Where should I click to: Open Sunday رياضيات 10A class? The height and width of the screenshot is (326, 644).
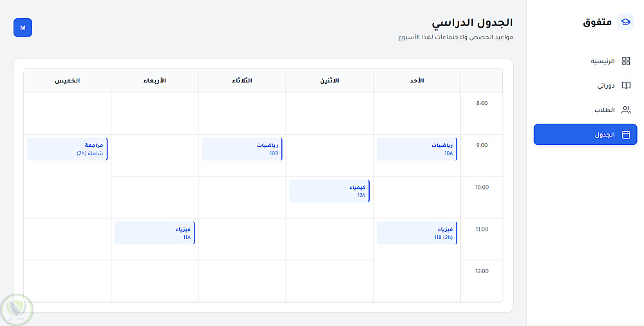click(x=417, y=149)
